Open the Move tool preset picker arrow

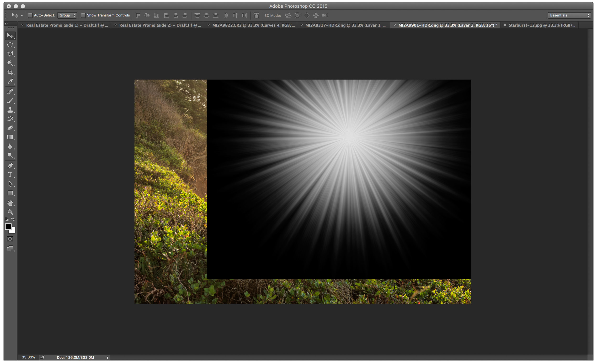pos(22,16)
